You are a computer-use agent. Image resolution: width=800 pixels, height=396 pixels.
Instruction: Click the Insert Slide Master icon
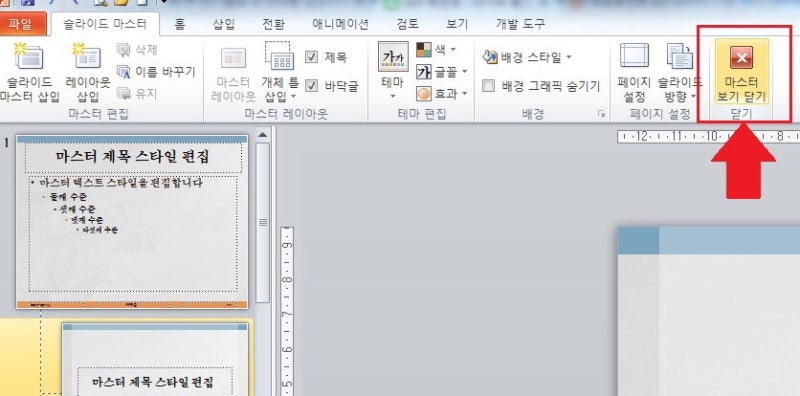(x=29, y=56)
